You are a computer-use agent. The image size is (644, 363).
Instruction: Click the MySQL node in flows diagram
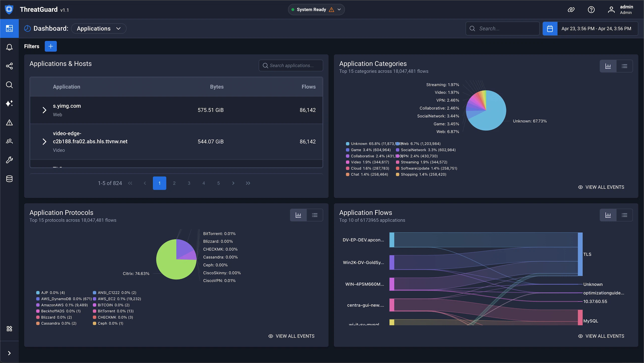point(580,318)
